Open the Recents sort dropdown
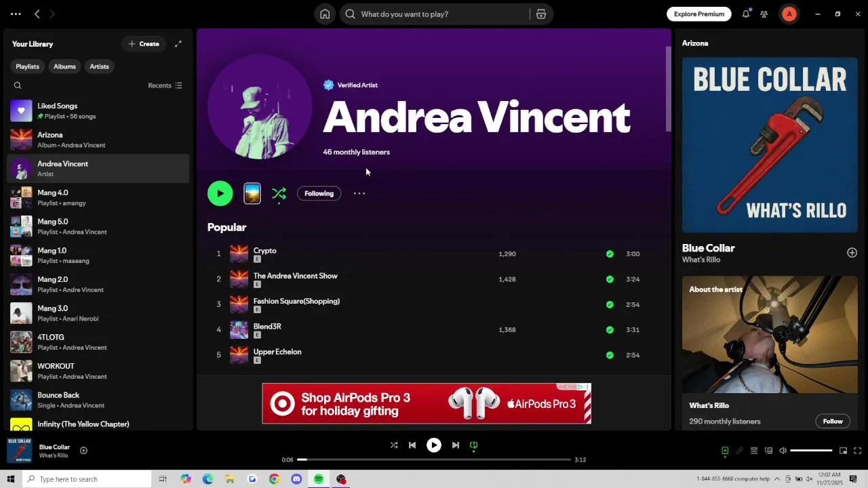Viewport: 868px width, 488px height. coord(165,85)
